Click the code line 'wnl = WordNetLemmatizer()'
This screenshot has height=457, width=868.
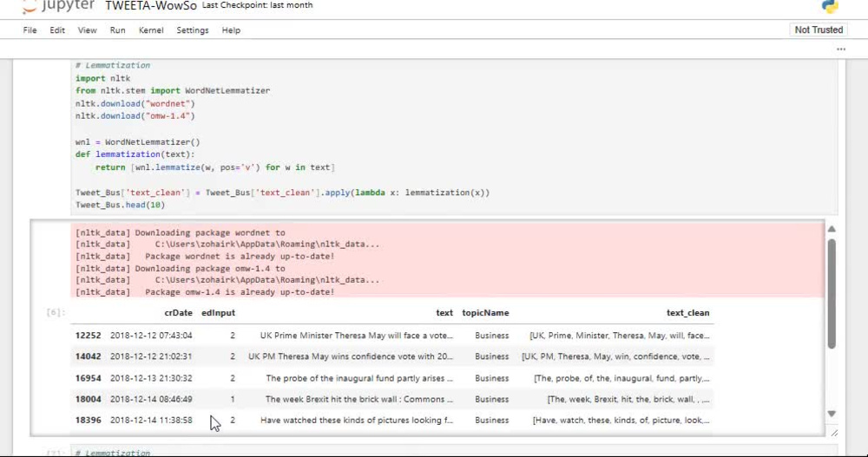[137, 142]
